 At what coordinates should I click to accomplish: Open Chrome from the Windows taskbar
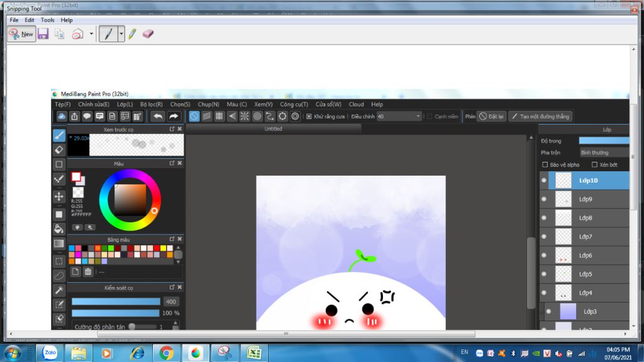(166, 353)
